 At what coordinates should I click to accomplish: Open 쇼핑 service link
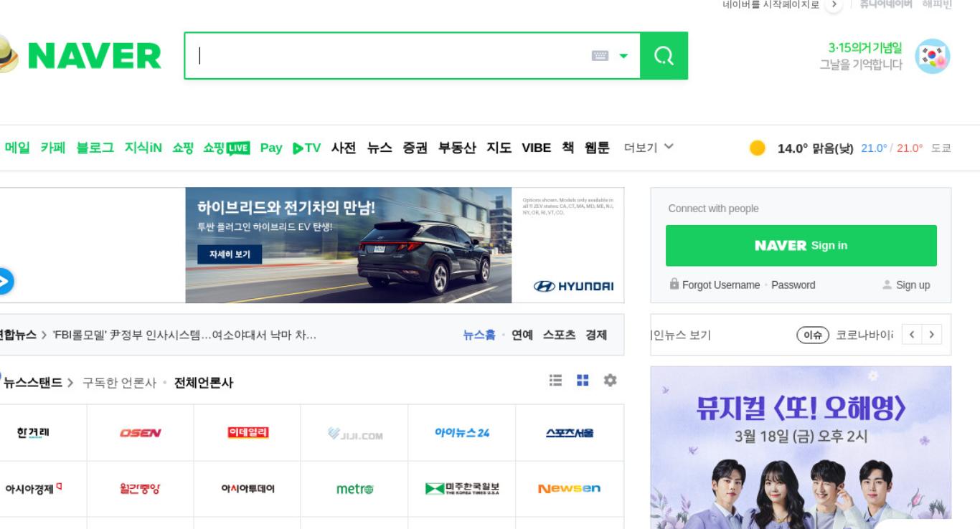183,148
